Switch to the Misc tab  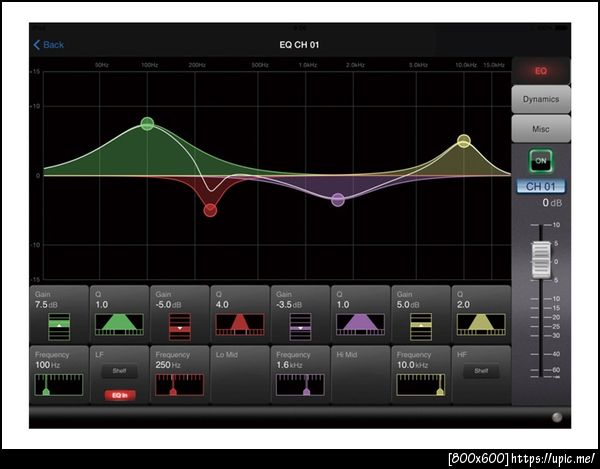[541, 129]
